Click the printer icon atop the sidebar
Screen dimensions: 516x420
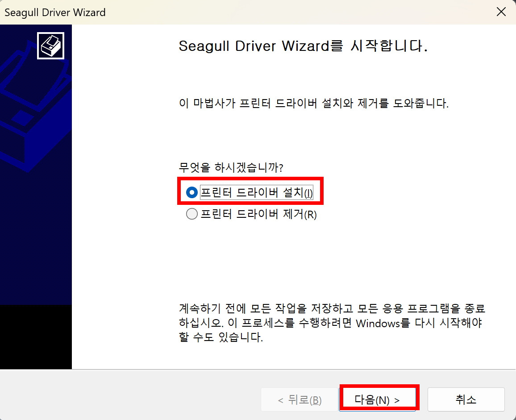point(51,46)
